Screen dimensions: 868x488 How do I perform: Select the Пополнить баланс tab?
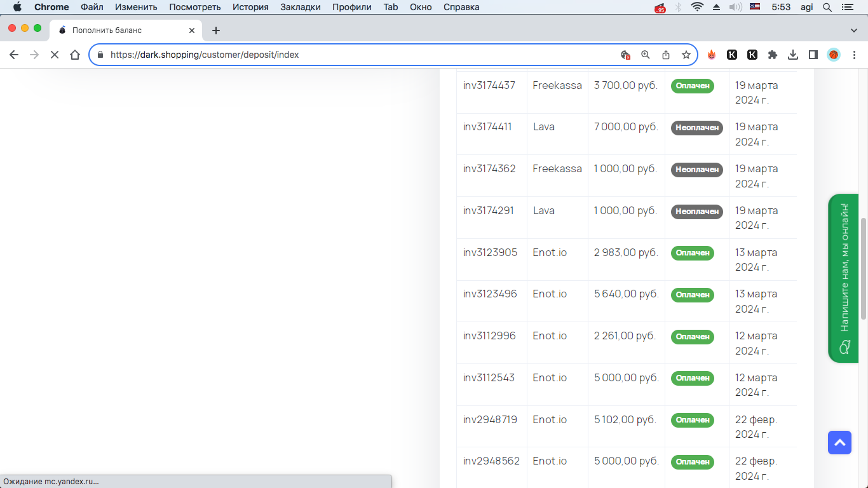tap(126, 30)
